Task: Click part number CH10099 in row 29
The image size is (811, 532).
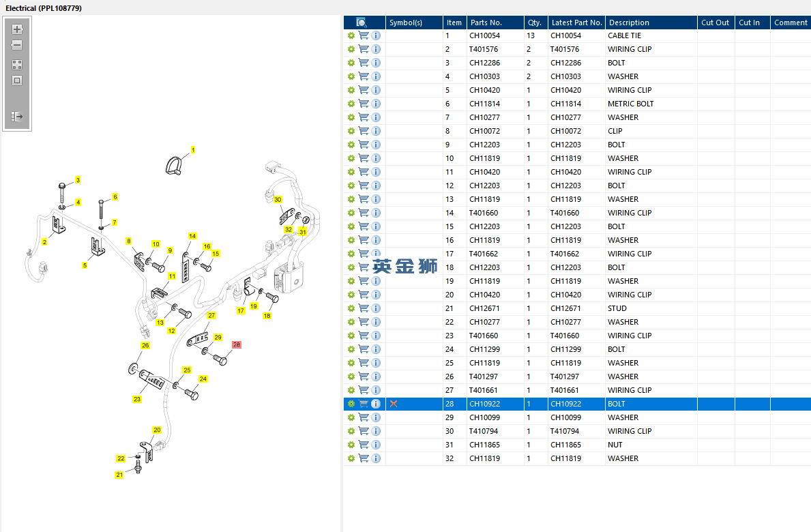Action: coord(485,417)
